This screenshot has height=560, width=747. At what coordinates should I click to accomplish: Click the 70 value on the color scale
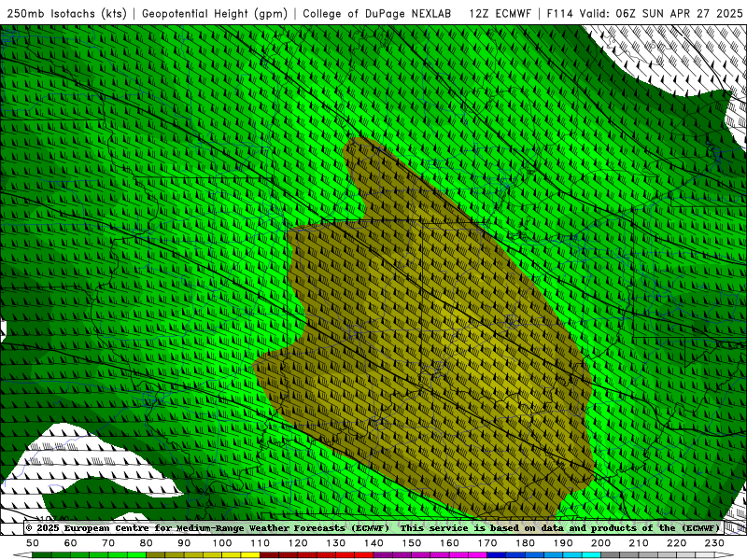pyautogui.click(x=108, y=543)
